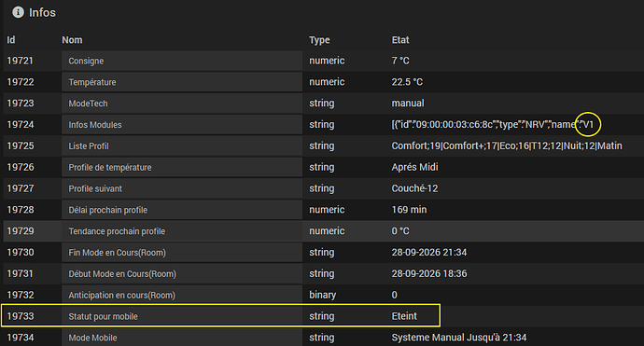This screenshot has width=644, height=346.
Task: Click the Type column header
Action: (x=319, y=40)
